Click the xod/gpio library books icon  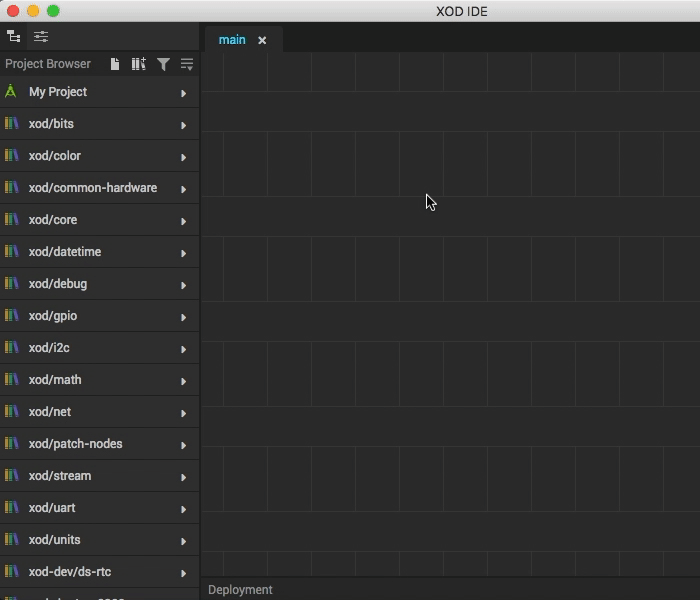12,315
